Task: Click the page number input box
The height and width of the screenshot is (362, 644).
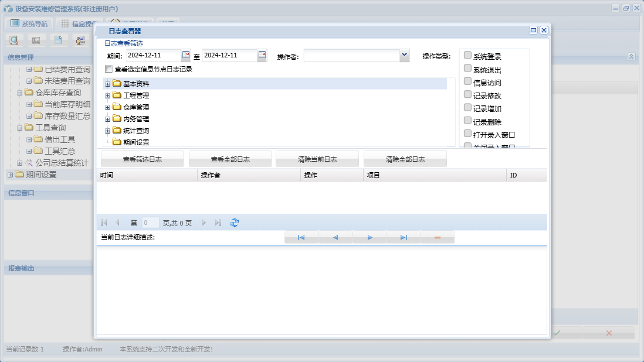Action: (x=150, y=223)
